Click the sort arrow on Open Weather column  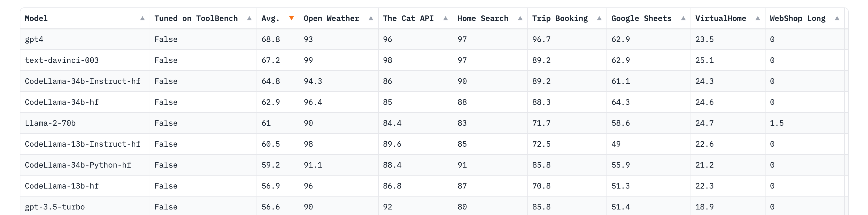pyautogui.click(x=370, y=18)
